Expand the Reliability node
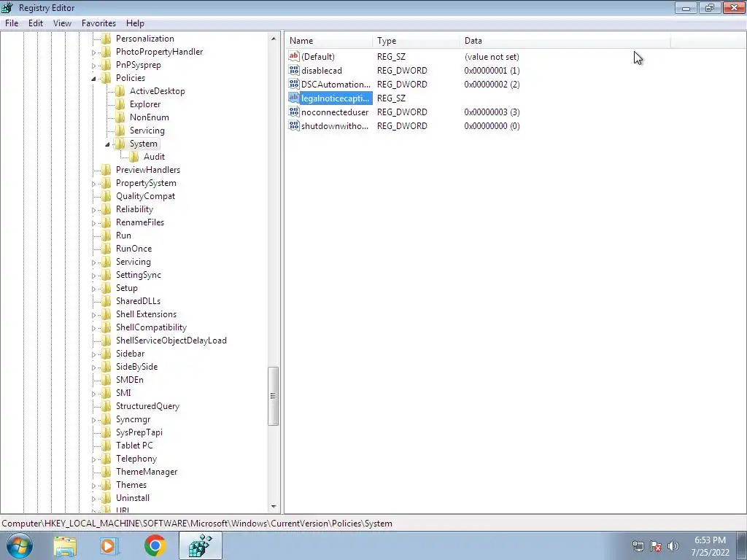Screen dimensions: 747x560 93,209
